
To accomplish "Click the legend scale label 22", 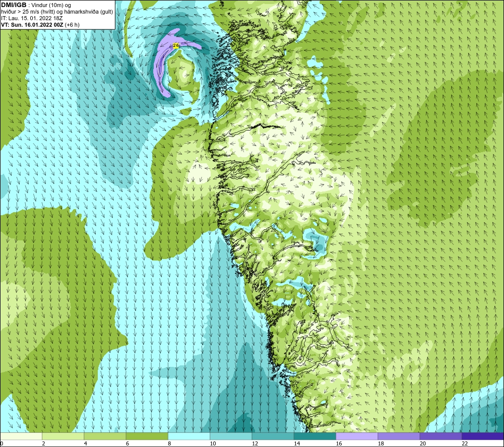I will coord(465,443).
